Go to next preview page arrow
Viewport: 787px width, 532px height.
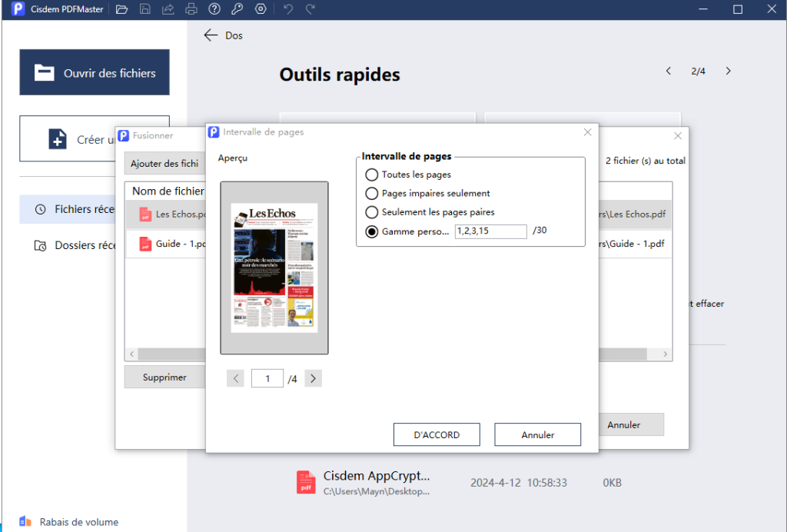[x=313, y=378]
